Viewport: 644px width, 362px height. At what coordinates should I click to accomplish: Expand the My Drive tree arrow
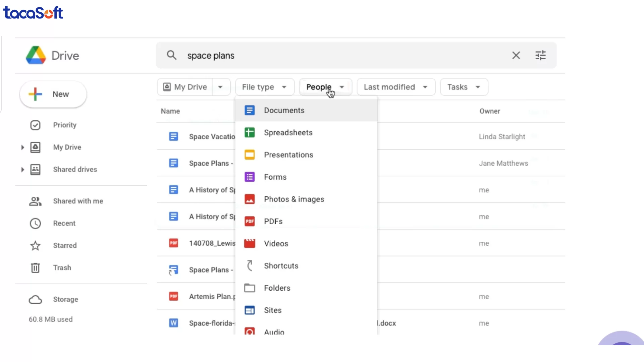(x=22, y=147)
